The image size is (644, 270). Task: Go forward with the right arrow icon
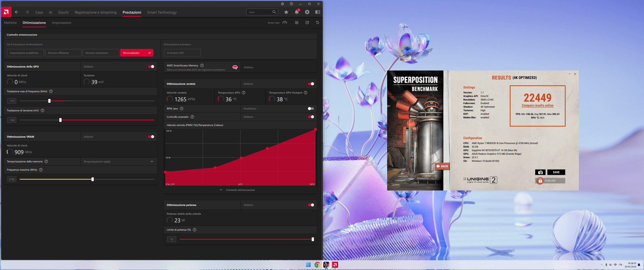tap(27, 12)
